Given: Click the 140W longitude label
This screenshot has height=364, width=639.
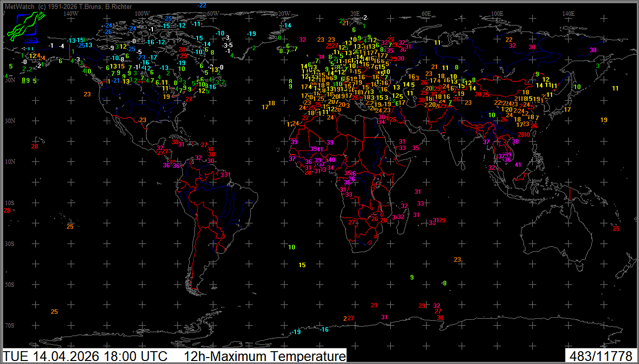Looking at the screenshot, I should click(71, 13).
